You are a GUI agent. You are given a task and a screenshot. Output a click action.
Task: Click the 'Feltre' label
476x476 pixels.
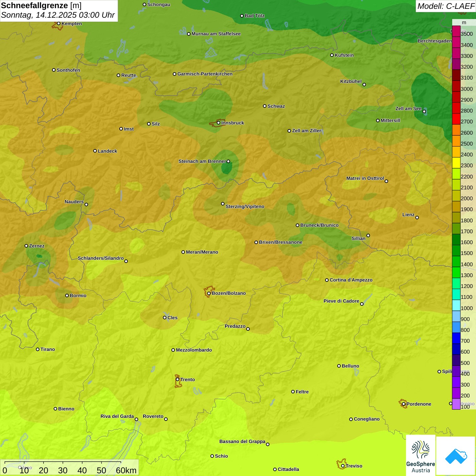pos(302,392)
